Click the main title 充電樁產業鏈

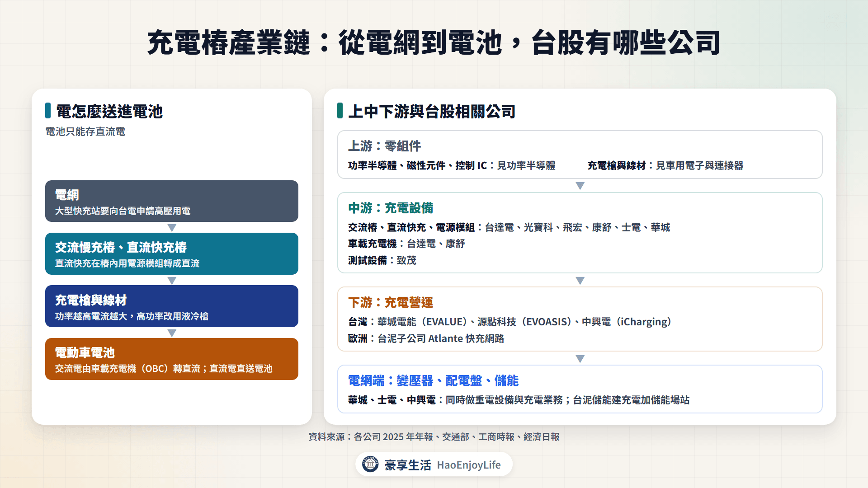tap(229, 43)
